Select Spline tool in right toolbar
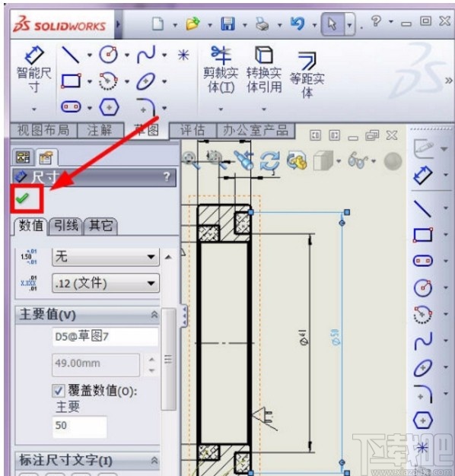 [423, 341]
